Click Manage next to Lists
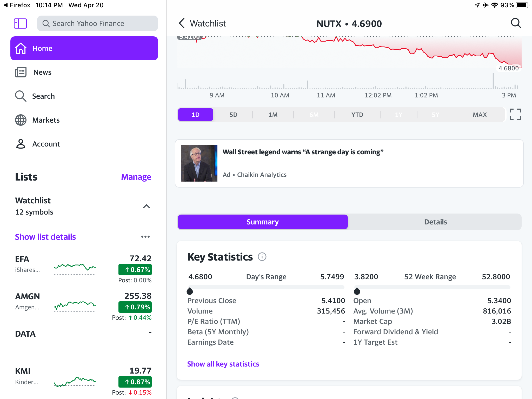Screen dimensions: 532x399 click(x=136, y=177)
